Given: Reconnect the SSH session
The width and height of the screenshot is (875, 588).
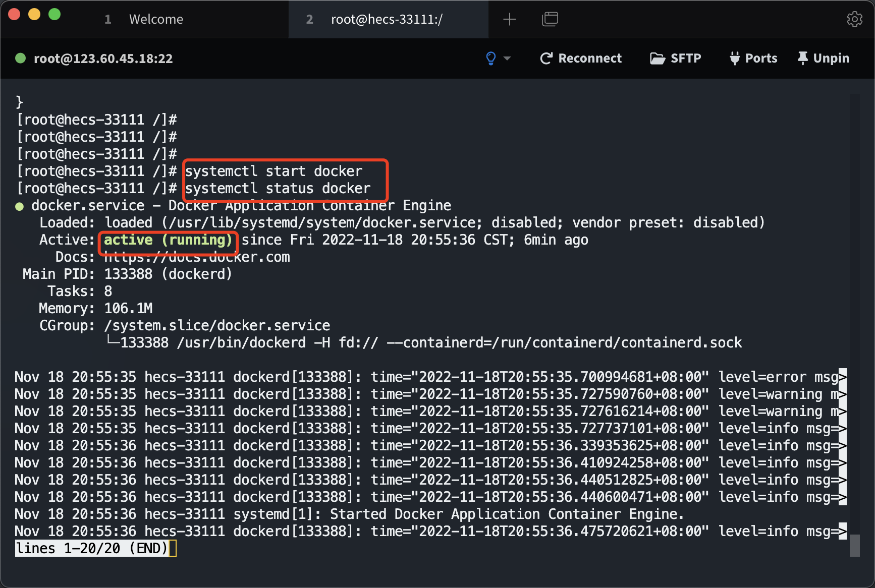Looking at the screenshot, I should click(581, 58).
